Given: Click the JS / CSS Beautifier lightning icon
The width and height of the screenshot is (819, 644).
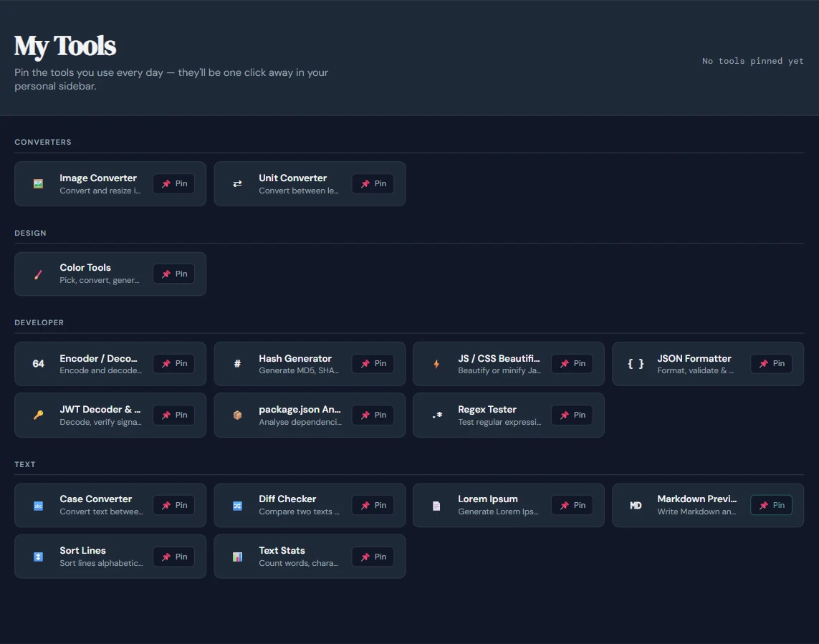Looking at the screenshot, I should [436, 363].
